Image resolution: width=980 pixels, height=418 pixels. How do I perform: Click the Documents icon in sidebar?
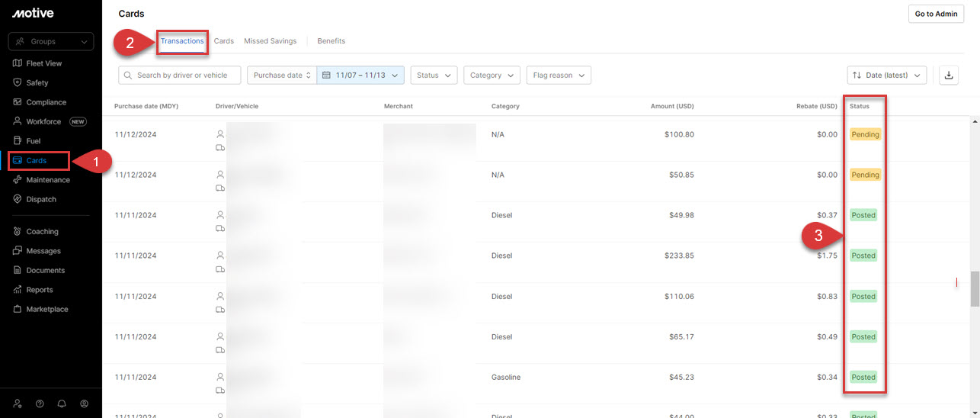click(x=18, y=270)
